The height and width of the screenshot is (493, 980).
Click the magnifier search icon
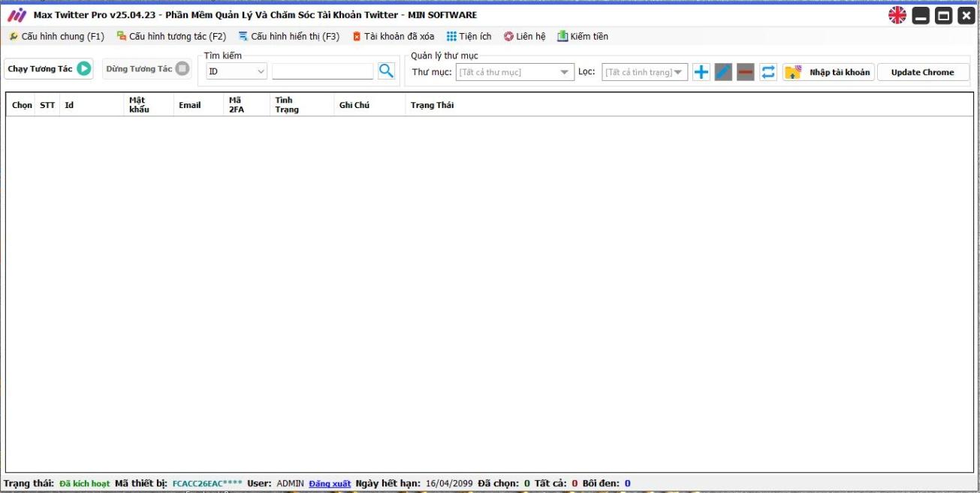tap(386, 71)
